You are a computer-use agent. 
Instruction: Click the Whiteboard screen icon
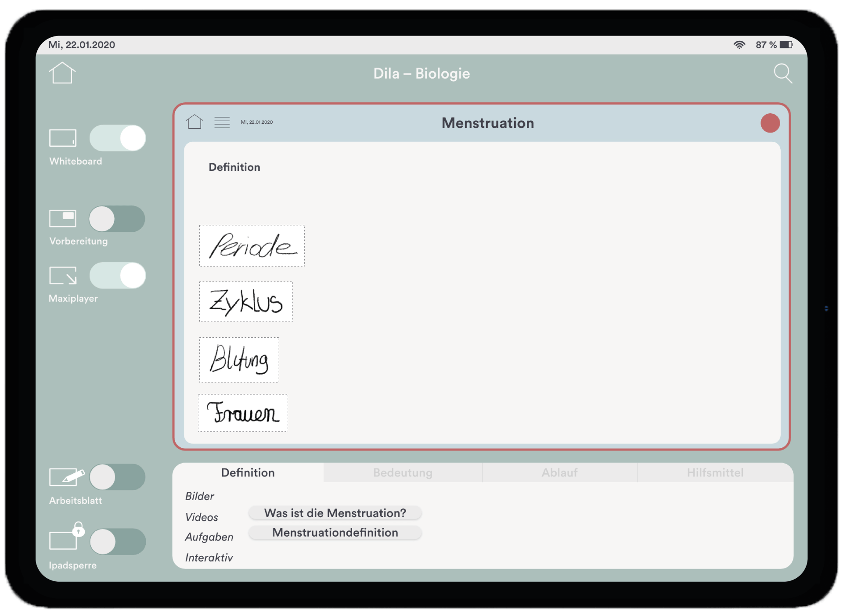coord(63,138)
